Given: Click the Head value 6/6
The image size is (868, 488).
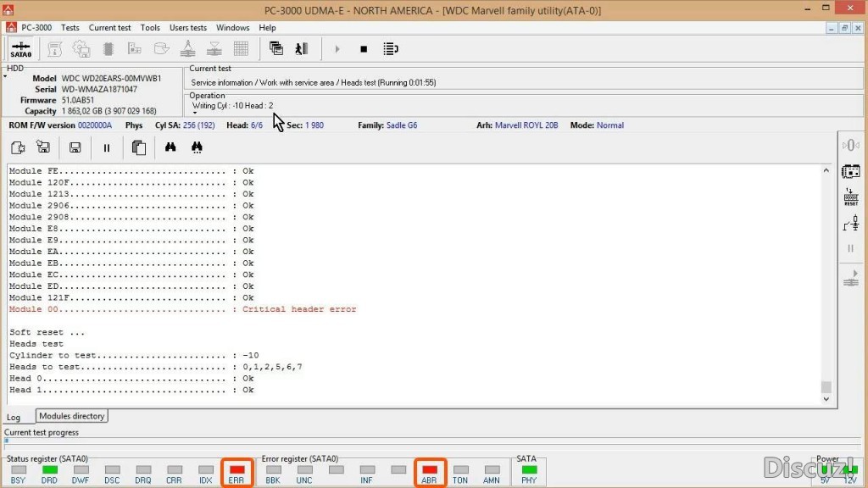Looking at the screenshot, I should pyautogui.click(x=257, y=125).
